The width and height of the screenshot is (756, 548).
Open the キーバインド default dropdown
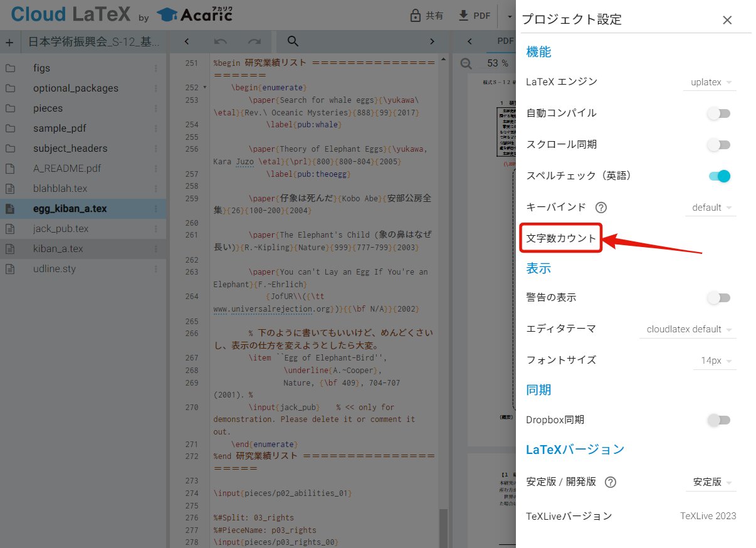[711, 208]
